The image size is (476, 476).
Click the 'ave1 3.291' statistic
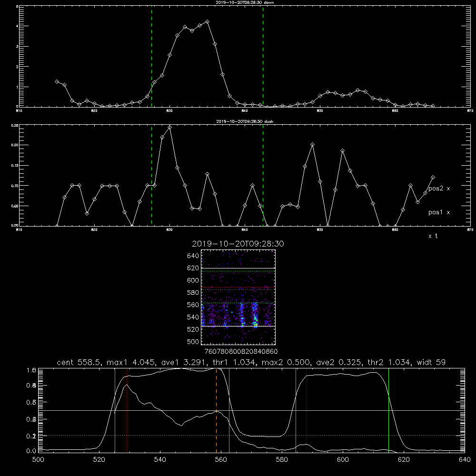click(184, 362)
